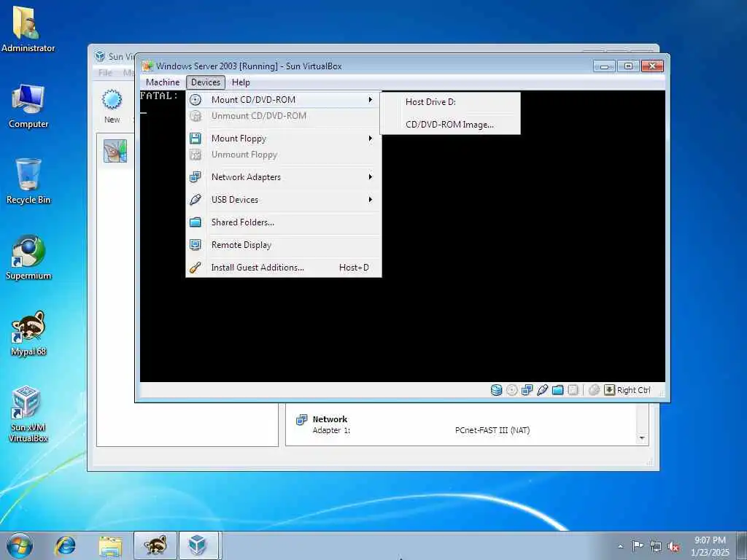This screenshot has width=747, height=560.
Task: Click network status bar icon
Action: pyautogui.click(x=527, y=391)
